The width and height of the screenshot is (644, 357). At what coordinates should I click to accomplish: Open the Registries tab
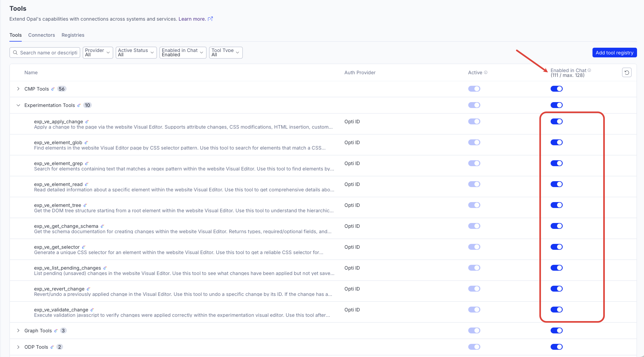(x=73, y=35)
